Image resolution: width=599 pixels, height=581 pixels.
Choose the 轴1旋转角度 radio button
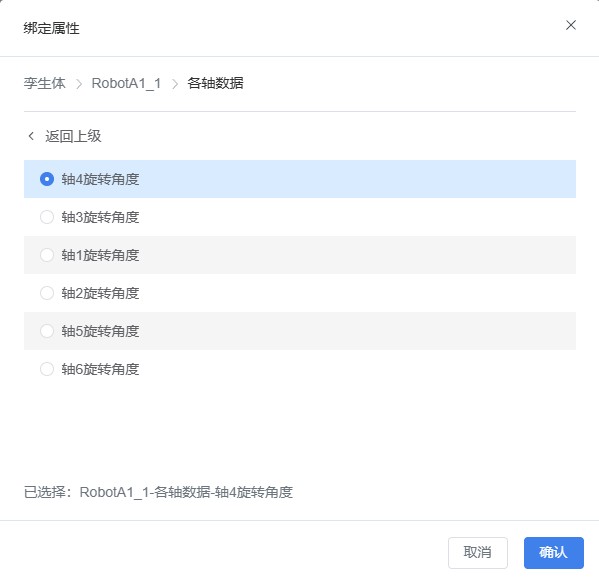[47, 255]
